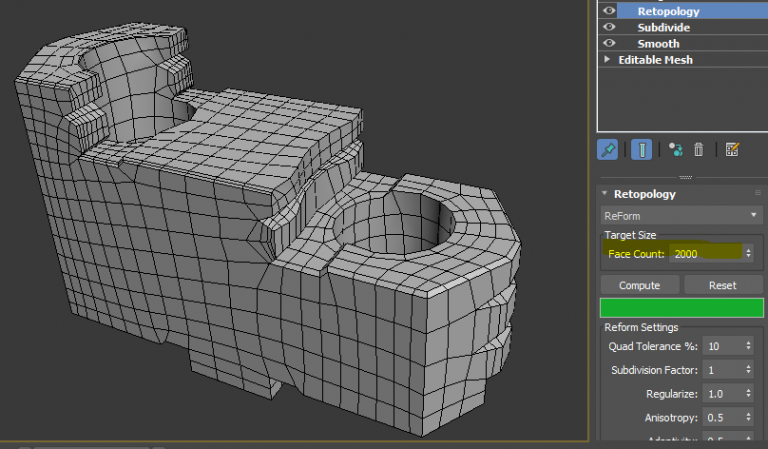Select Retopology in modifier stack
This screenshot has width=768, height=449.
[x=668, y=11]
